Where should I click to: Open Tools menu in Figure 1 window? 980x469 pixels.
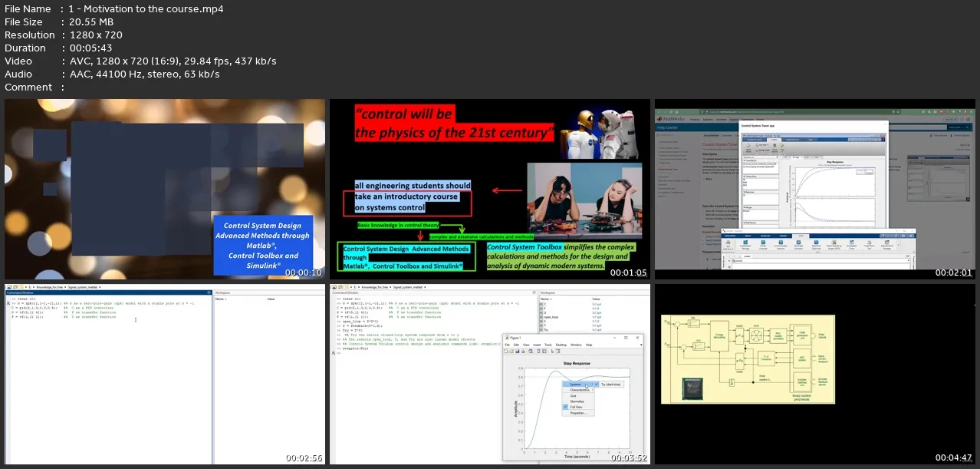(548, 345)
